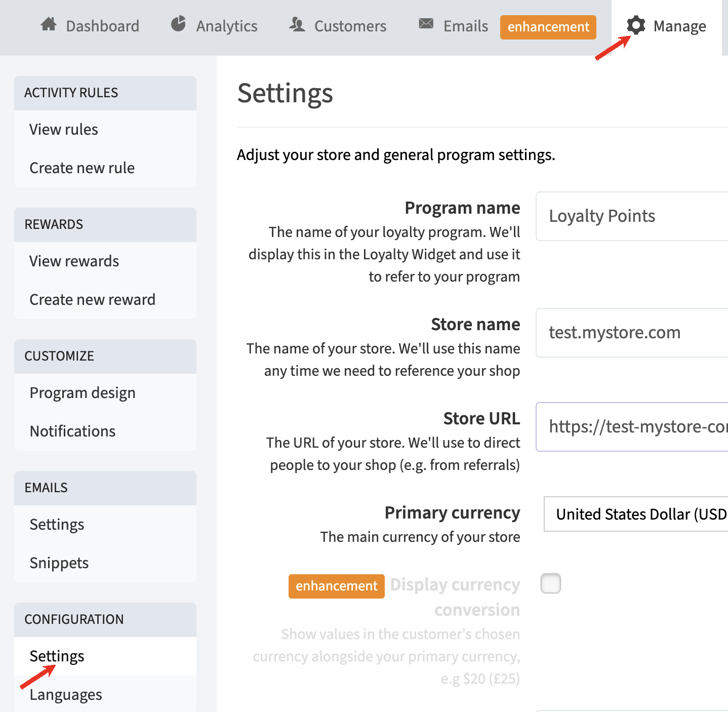Click the Emails envelope icon
This screenshot has height=712, width=728.
point(426,24)
